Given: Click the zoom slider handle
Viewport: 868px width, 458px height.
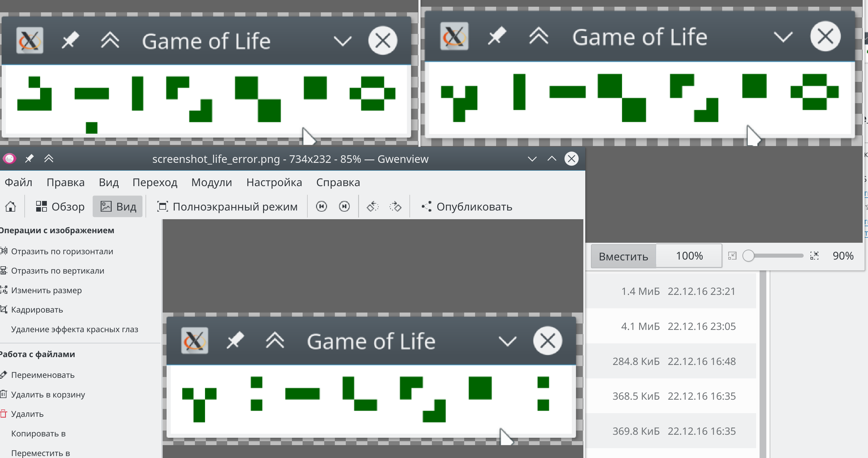Looking at the screenshot, I should 748,256.
